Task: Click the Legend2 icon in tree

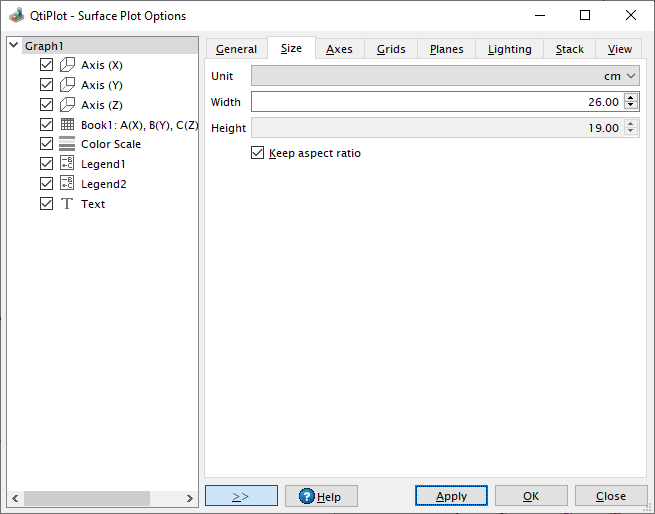Action: click(67, 184)
